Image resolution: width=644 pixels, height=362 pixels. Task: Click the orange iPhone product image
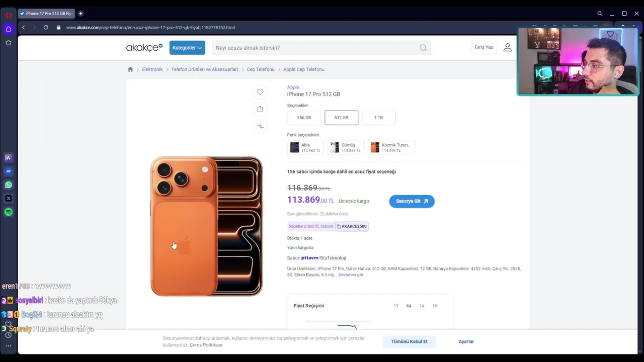pyautogui.click(x=206, y=226)
